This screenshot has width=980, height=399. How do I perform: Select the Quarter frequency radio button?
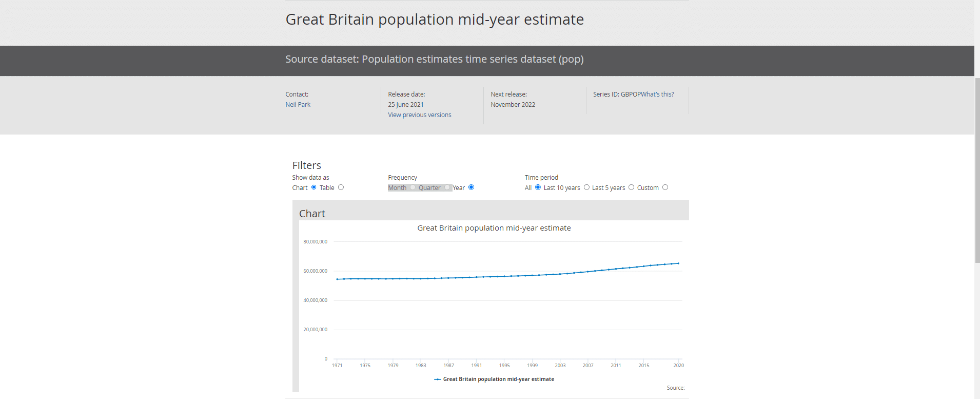[447, 187]
